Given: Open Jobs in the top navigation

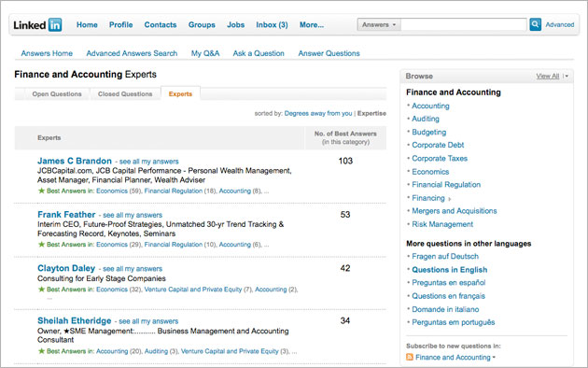Looking at the screenshot, I should (x=235, y=25).
